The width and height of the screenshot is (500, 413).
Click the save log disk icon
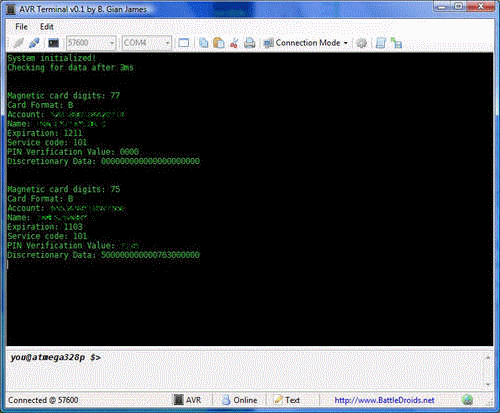pos(396,43)
